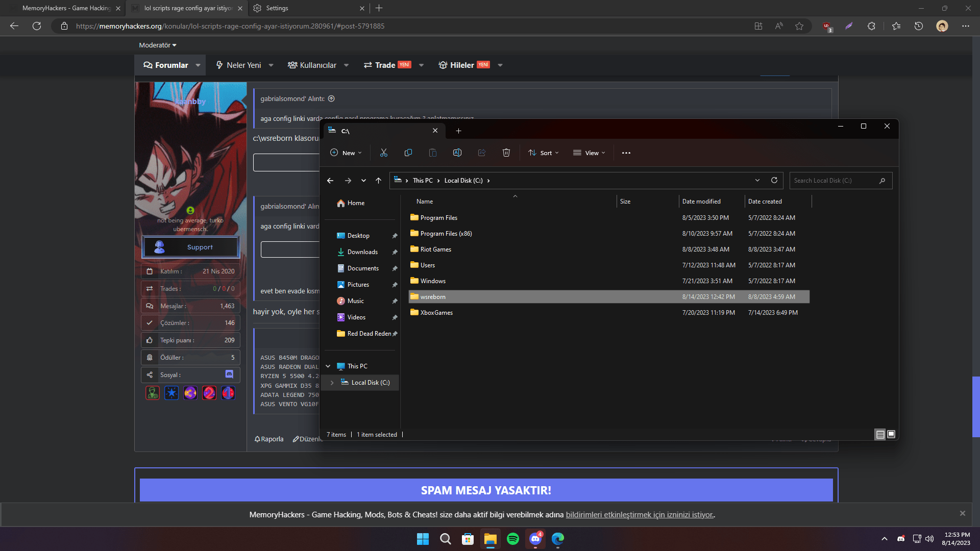Open address bar history dropdown in File Explorer

[x=757, y=180]
